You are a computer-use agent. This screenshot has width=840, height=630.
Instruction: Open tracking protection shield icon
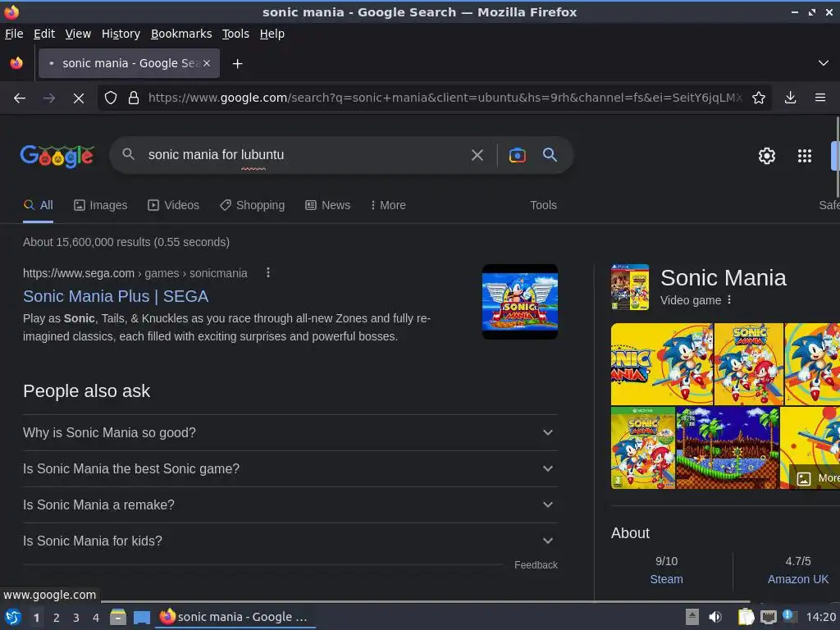pos(111,98)
